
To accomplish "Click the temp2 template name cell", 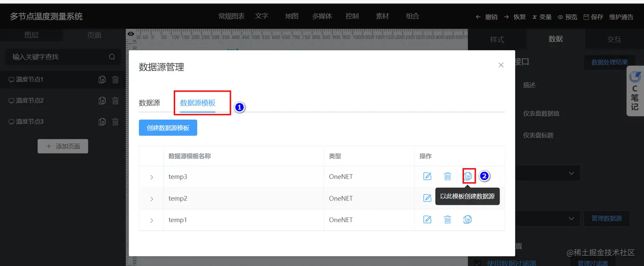I will click(x=244, y=198).
